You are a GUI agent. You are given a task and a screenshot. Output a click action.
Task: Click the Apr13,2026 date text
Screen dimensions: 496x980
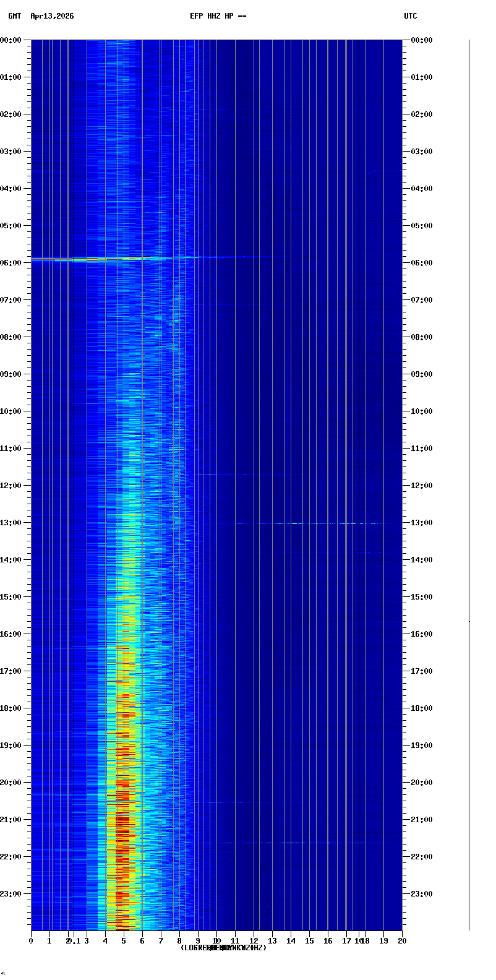52,16
